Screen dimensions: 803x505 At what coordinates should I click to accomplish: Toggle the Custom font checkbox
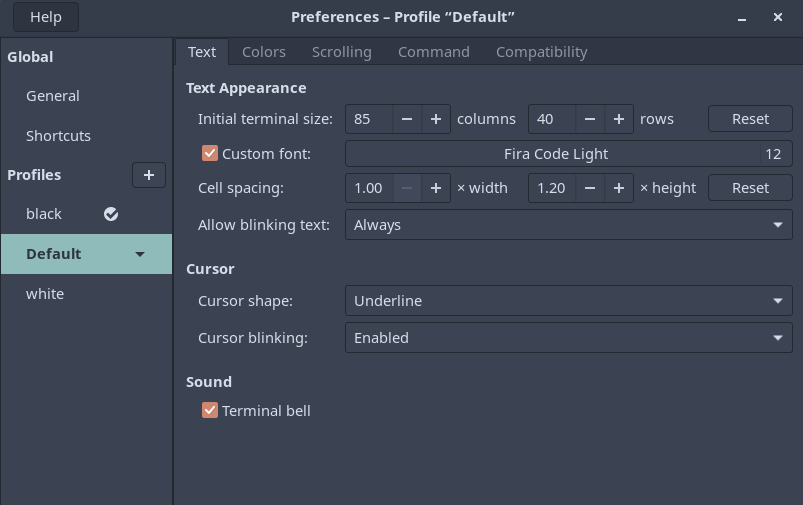pyautogui.click(x=210, y=153)
